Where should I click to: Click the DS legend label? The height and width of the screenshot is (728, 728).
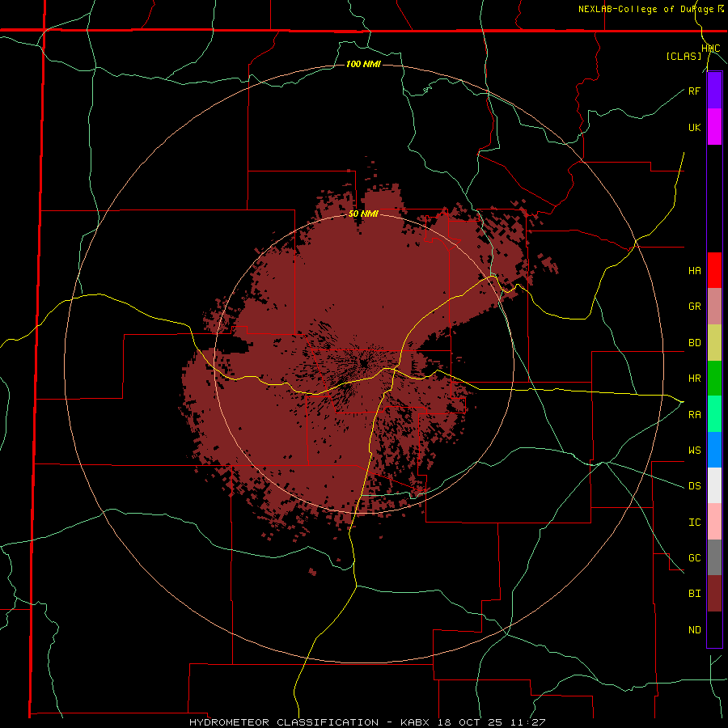click(694, 486)
